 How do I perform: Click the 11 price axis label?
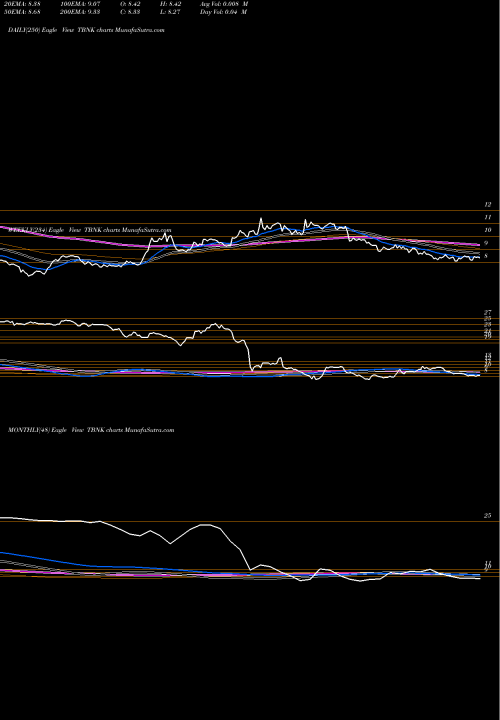pos(488,217)
